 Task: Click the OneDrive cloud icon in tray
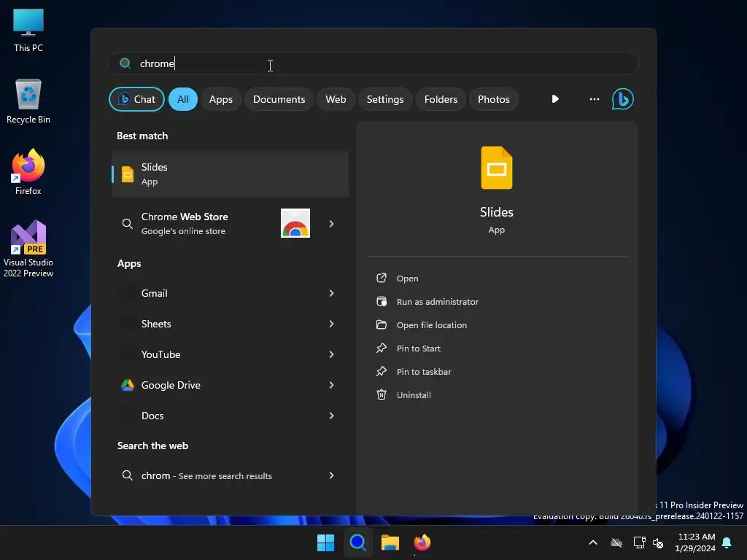(616, 542)
